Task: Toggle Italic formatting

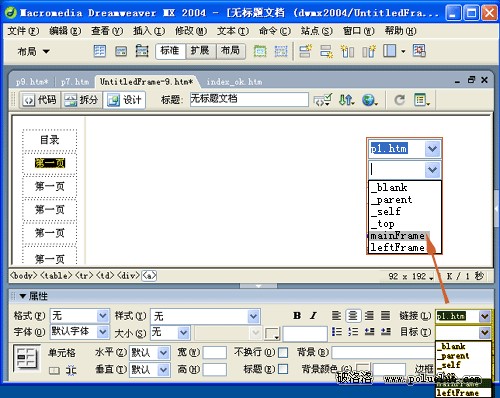Action: [313, 315]
